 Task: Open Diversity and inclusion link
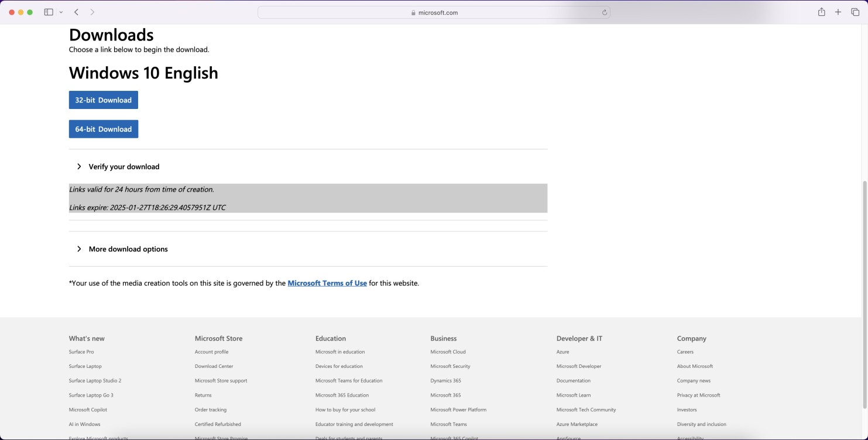(x=702, y=424)
